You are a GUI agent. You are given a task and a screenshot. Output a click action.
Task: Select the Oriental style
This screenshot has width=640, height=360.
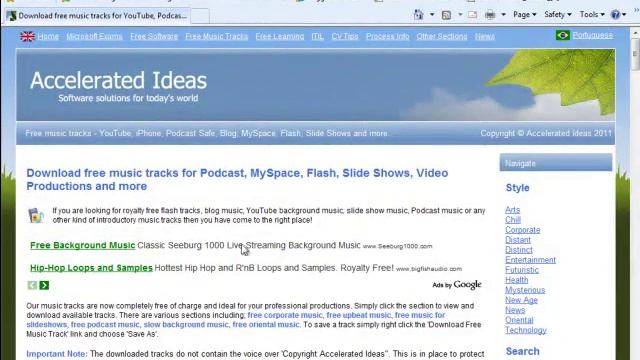[x=519, y=320]
